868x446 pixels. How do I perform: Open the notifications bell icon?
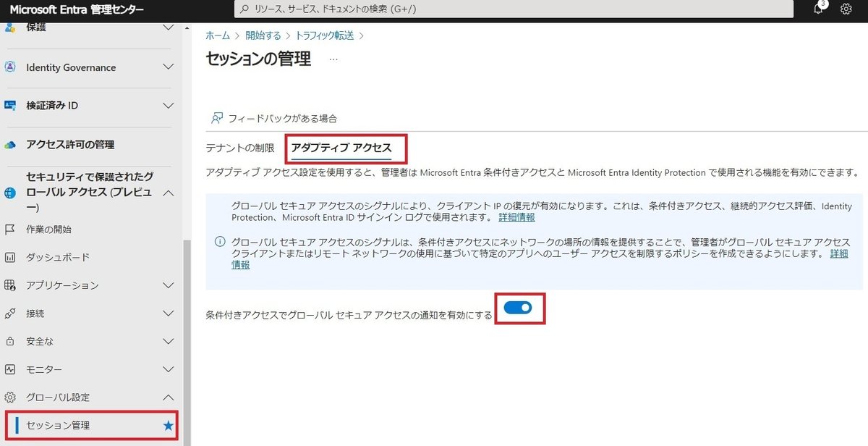click(818, 9)
